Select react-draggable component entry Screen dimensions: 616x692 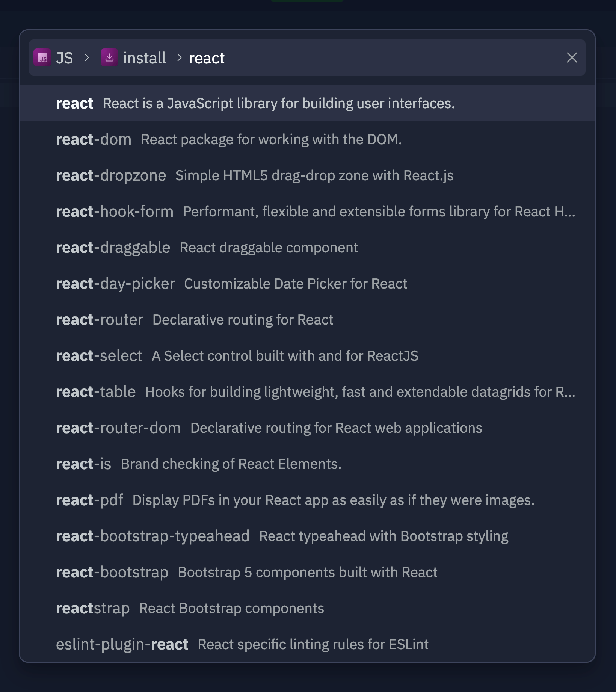[307, 247]
